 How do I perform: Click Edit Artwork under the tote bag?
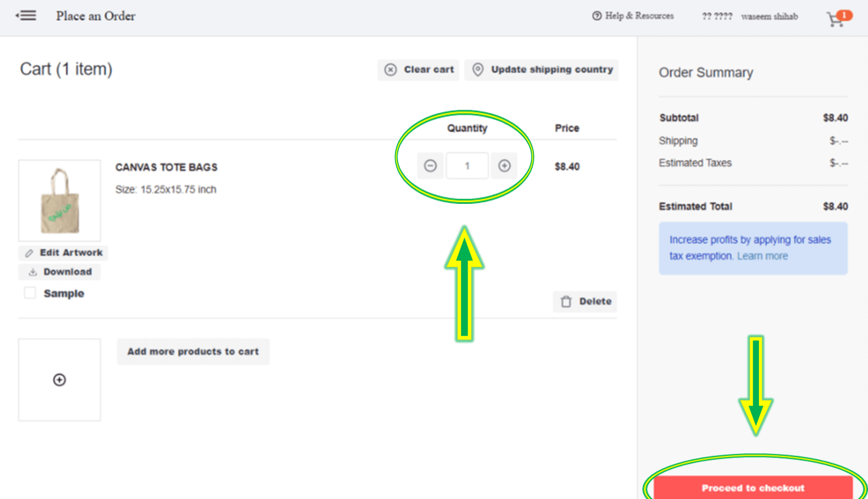pyautogui.click(x=63, y=253)
